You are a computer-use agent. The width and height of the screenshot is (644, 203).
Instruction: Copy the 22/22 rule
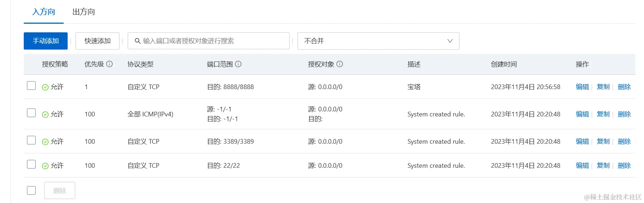point(603,166)
